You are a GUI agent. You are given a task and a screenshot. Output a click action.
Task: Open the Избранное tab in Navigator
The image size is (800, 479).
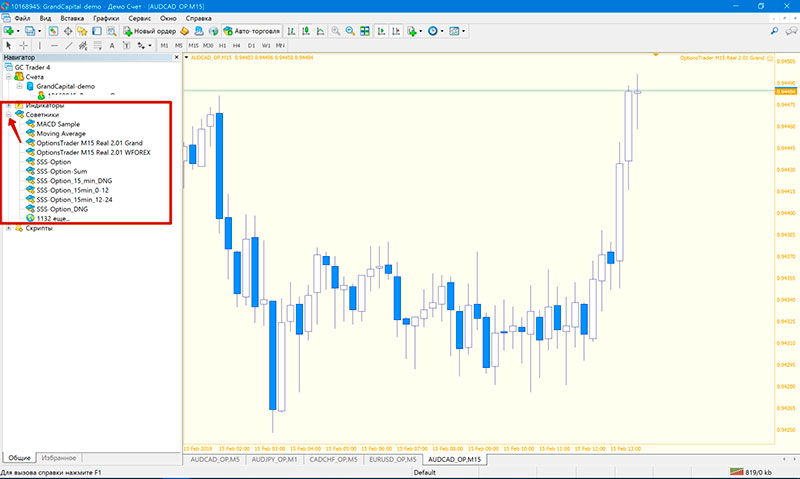click(x=62, y=457)
